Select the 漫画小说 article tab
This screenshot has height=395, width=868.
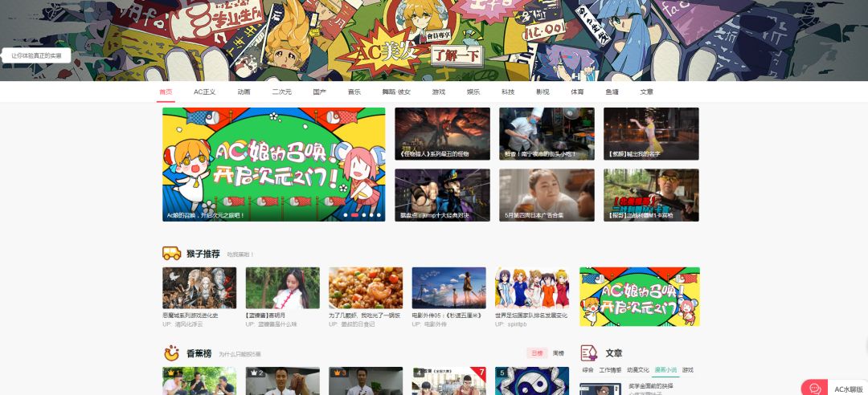665,369
